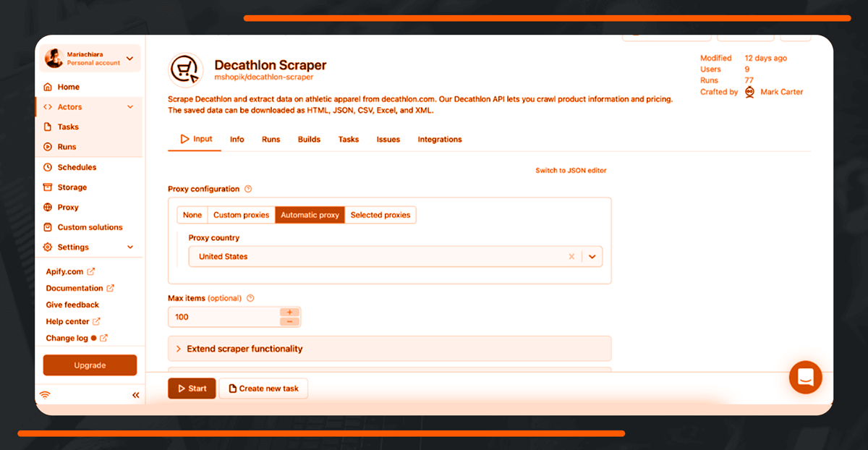Collapse the sidebar with double-arrow icon
This screenshot has width=868, height=450.
click(135, 395)
